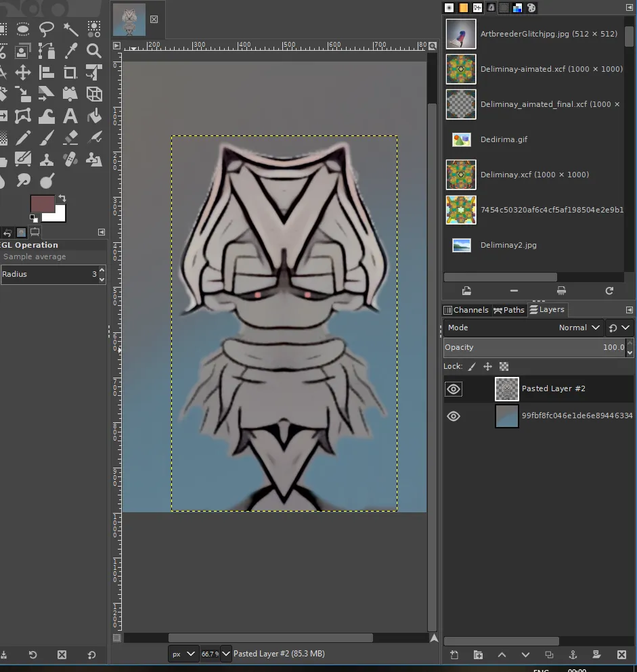Select the Eraser tool
The width and height of the screenshot is (637, 672).
[70, 137]
